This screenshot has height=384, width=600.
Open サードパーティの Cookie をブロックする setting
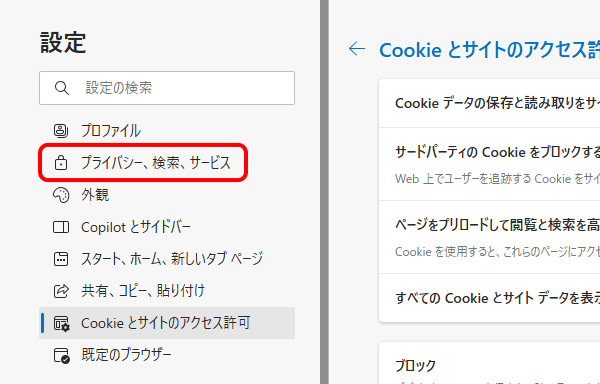point(489,164)
